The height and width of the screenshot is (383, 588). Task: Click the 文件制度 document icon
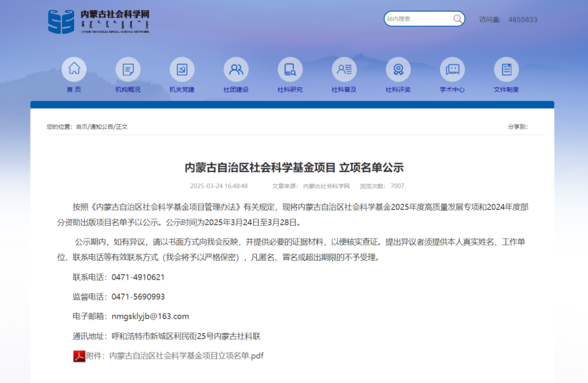click(x=506, y=70)
